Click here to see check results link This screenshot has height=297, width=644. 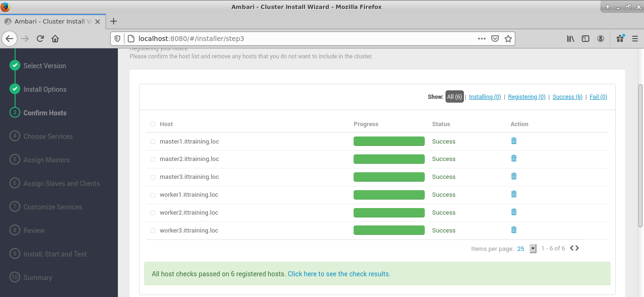click(339, 274)
